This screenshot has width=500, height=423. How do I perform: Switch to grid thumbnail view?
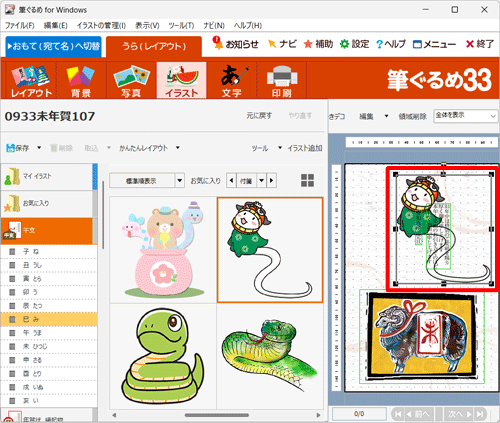pos(307,180)
